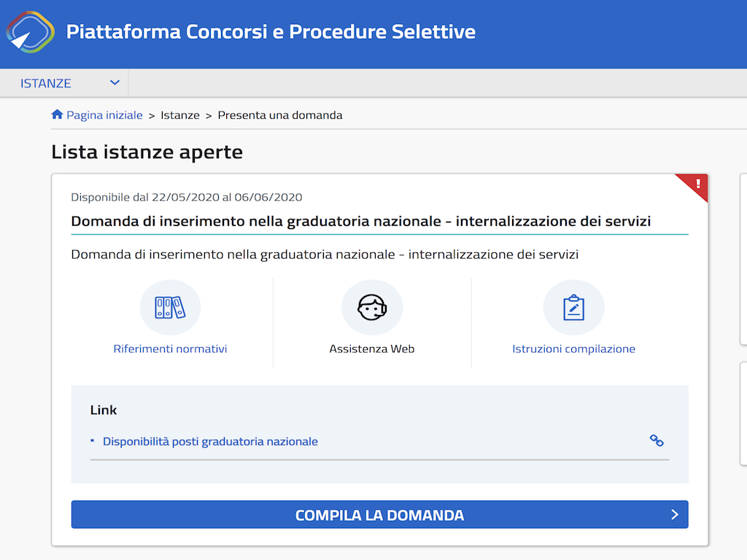This screenshot has height=560, width=747.
Task: Click the platform logo in the header
Action: 30,33
